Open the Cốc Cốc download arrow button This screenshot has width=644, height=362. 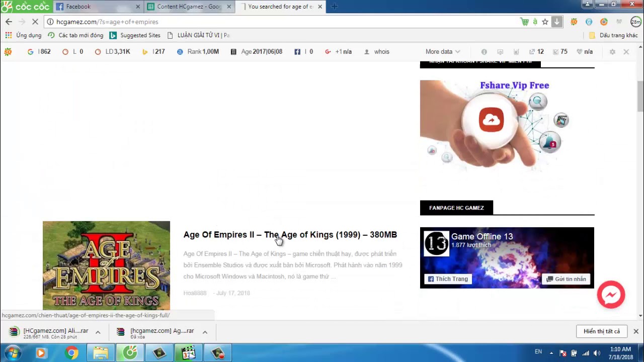click(556, 22)
